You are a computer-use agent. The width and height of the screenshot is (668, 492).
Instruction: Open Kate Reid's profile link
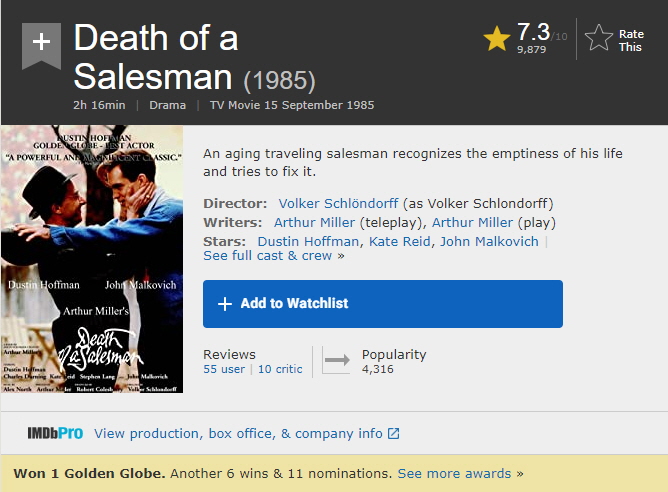click(x=400, y=241)
